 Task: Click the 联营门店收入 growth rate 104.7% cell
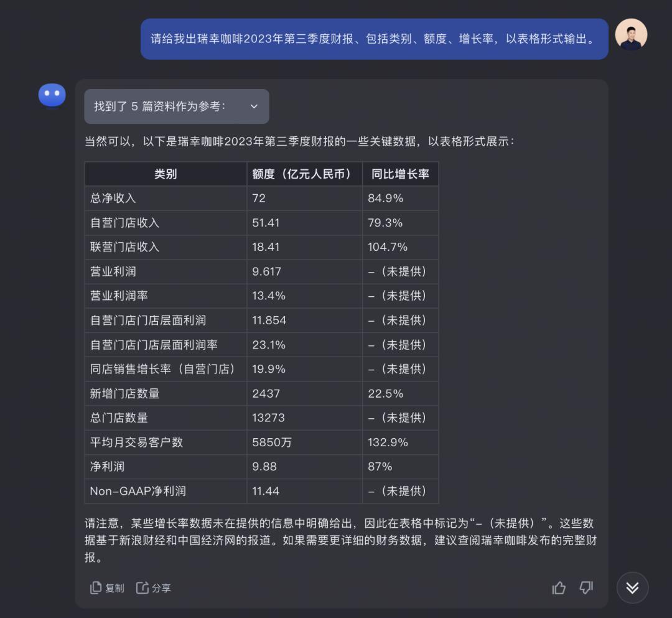coord(400,247)
